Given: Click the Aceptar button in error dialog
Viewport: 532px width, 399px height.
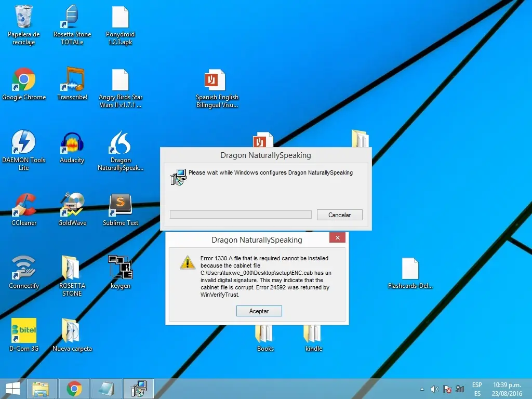Looking at the screenshot, I should coord(259,311).
